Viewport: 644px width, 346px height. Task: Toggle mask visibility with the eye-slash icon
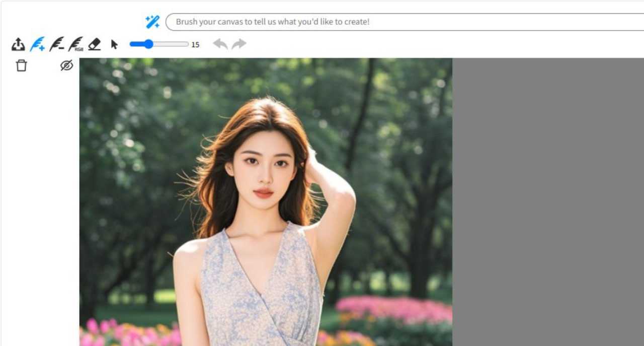coord(66,65)
